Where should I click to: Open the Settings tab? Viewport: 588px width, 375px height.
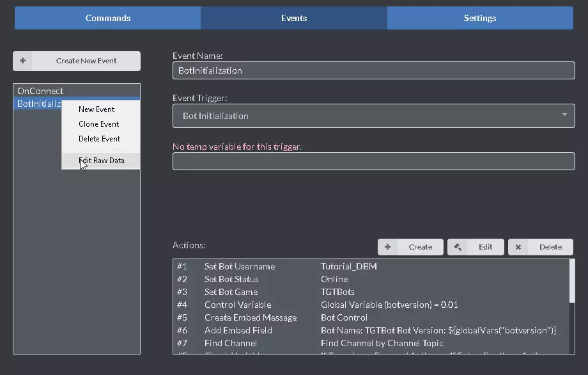click(479, 18)
